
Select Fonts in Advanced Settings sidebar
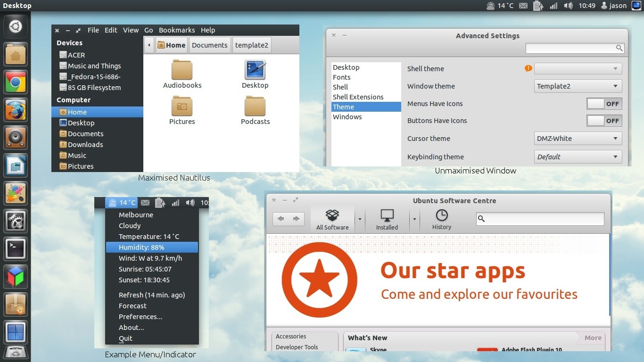[x=366, y=77]
